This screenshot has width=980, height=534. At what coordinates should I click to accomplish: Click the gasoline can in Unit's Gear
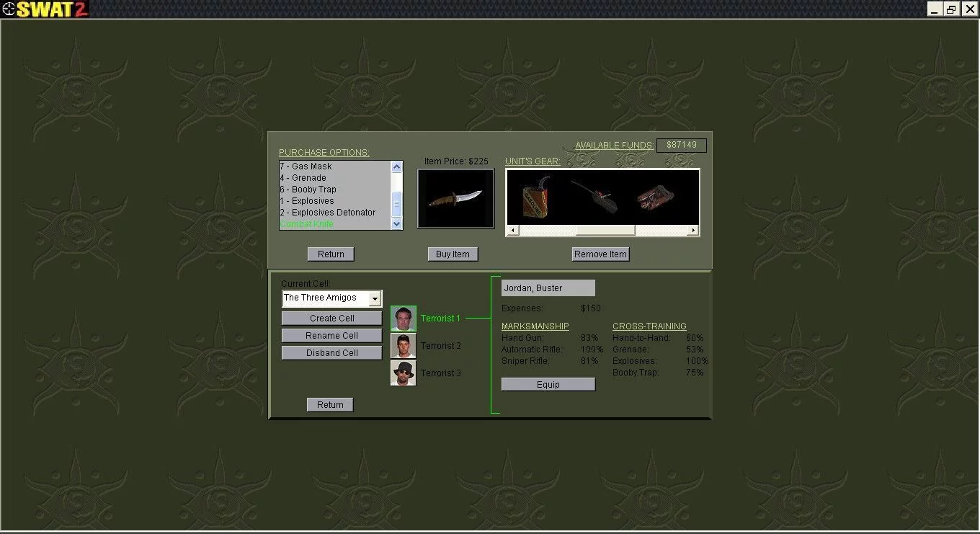535,197
